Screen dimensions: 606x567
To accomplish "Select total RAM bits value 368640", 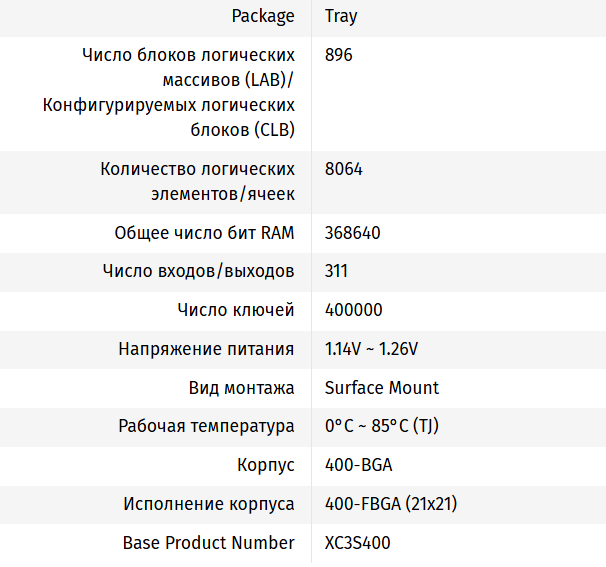I will click(x=353, y=233).
